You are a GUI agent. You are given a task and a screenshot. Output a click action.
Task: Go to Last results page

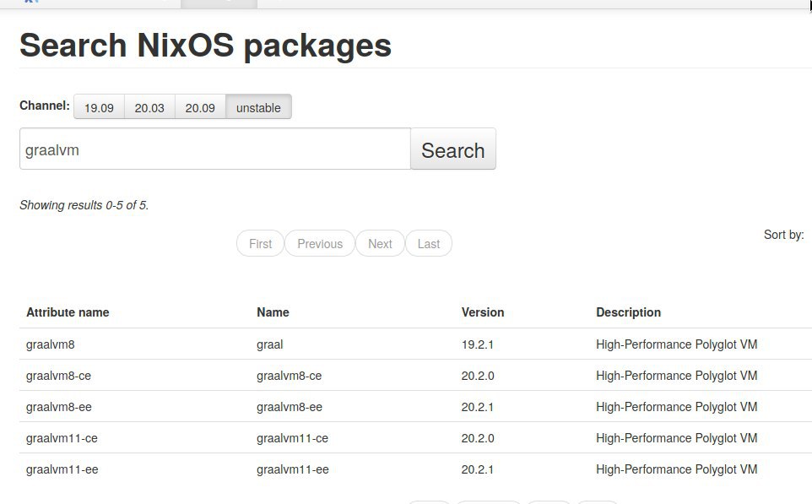click(x=429, y=243)
